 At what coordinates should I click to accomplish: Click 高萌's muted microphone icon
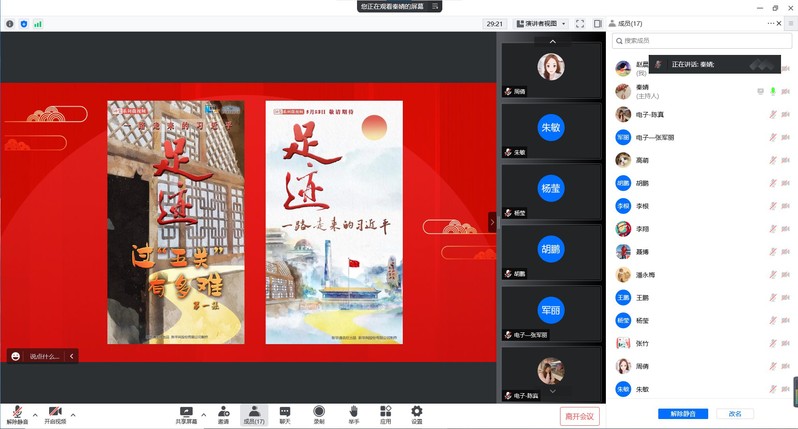(773, 160)
